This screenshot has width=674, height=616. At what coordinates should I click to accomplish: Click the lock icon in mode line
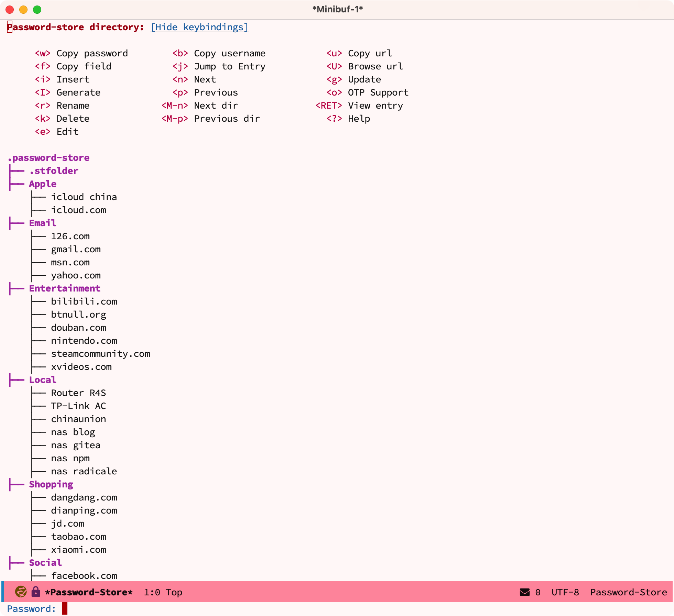click(35, 592)
